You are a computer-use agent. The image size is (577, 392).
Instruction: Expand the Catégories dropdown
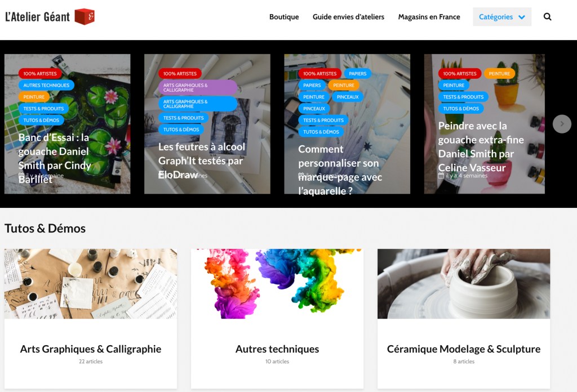click(502, 16)
